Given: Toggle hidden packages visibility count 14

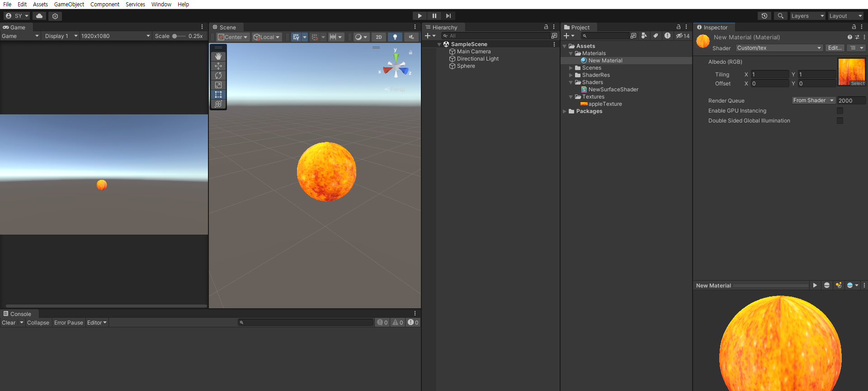Looking at the screenshot, I should click(683, 36).
